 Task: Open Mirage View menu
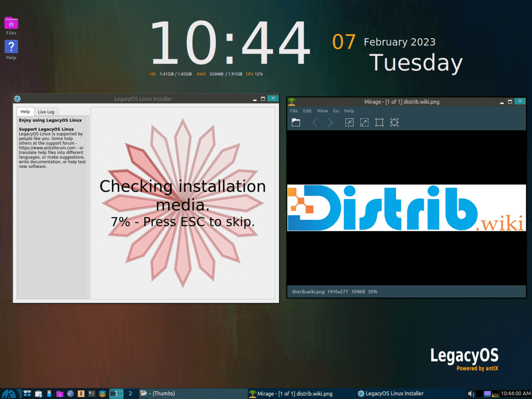322,111
